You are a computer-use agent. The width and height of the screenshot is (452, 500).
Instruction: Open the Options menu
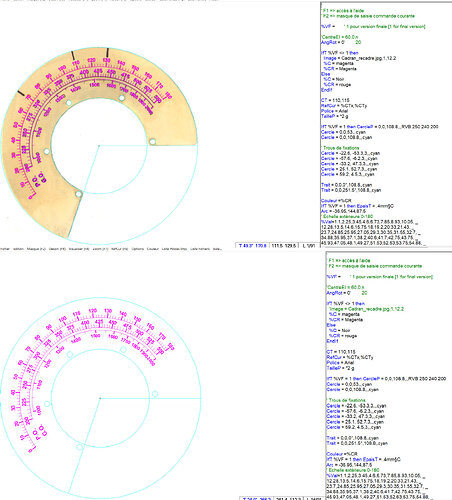(x=138, y=249)
